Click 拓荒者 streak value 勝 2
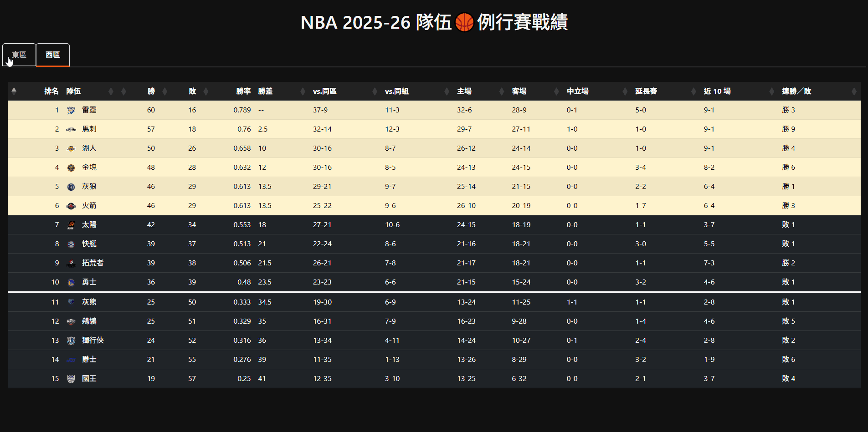Viewport: 868px width, 432px height. coord(788,263)
